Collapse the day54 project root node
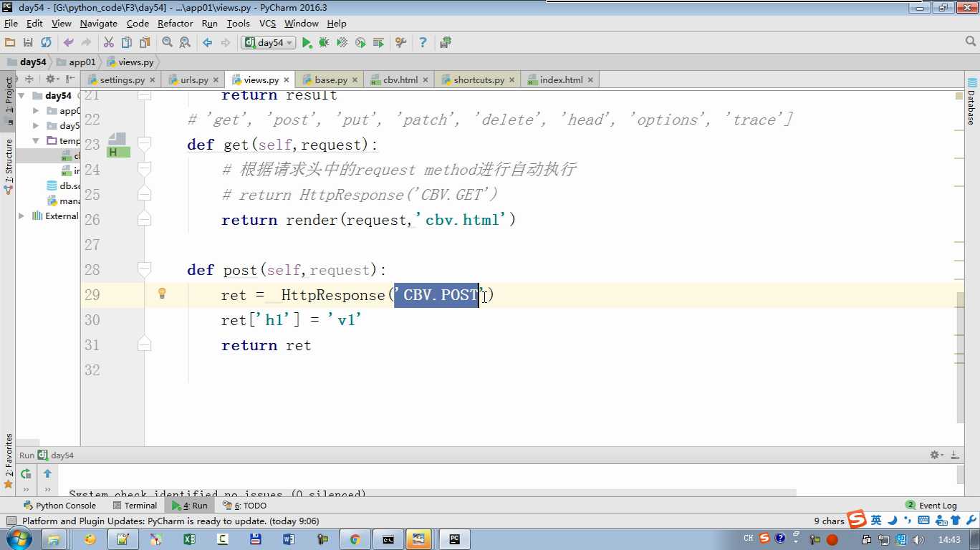980x550 pixels. click(x=21, y=95)
